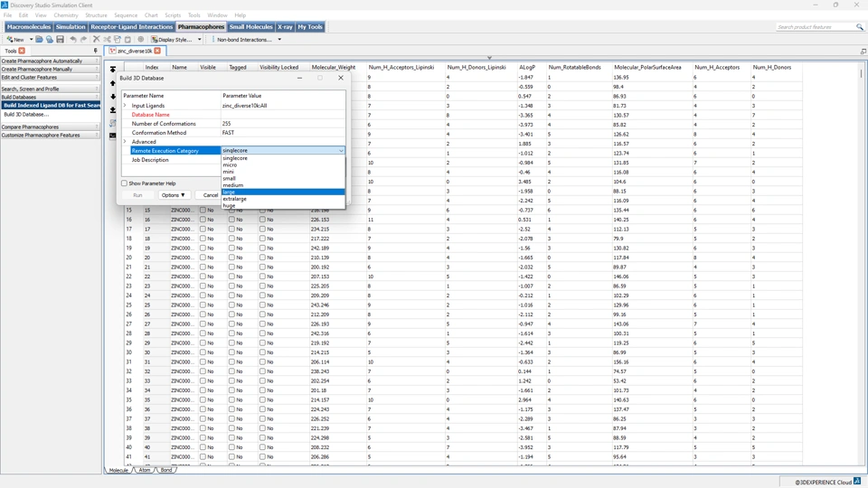868x488 pixels.
Task: Click the float-window icon at top right of table
Action: click(x=863, y=51)
